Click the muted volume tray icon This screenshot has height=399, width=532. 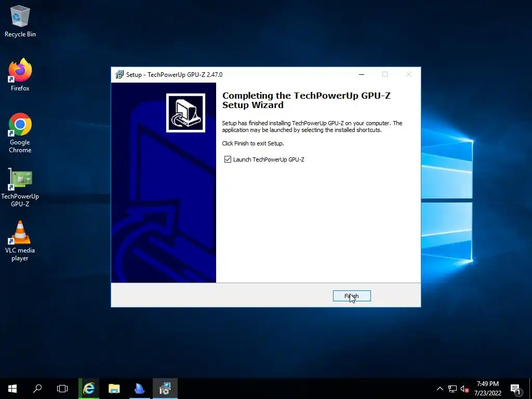(464, 389)
